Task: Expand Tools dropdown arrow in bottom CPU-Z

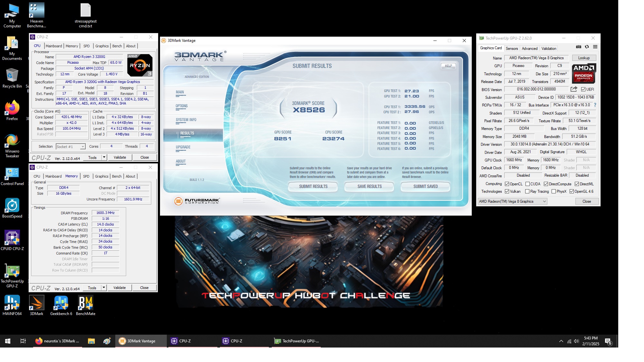Action: [x=104, y=288]
